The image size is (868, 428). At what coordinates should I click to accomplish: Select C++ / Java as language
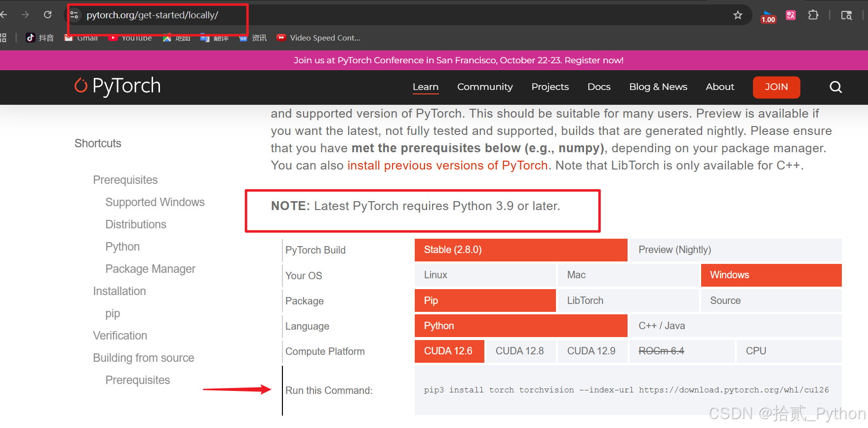[736, 326]
